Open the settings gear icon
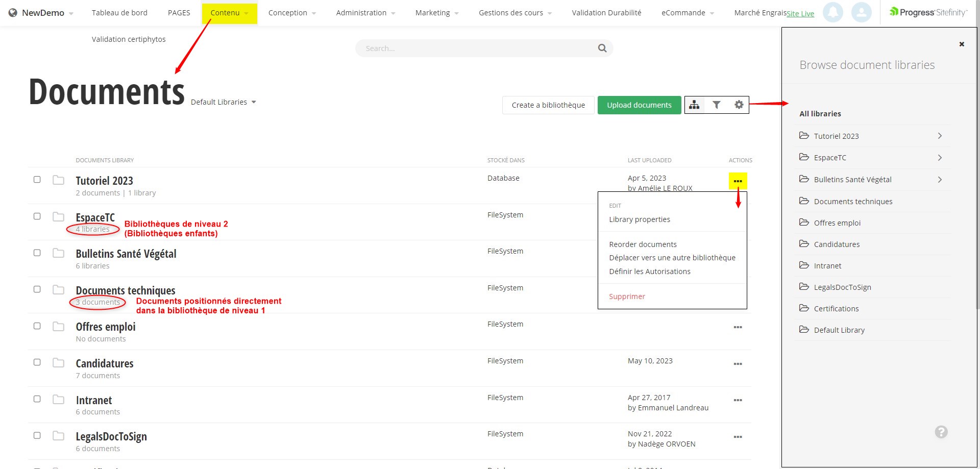 click(x=739, y=105)
